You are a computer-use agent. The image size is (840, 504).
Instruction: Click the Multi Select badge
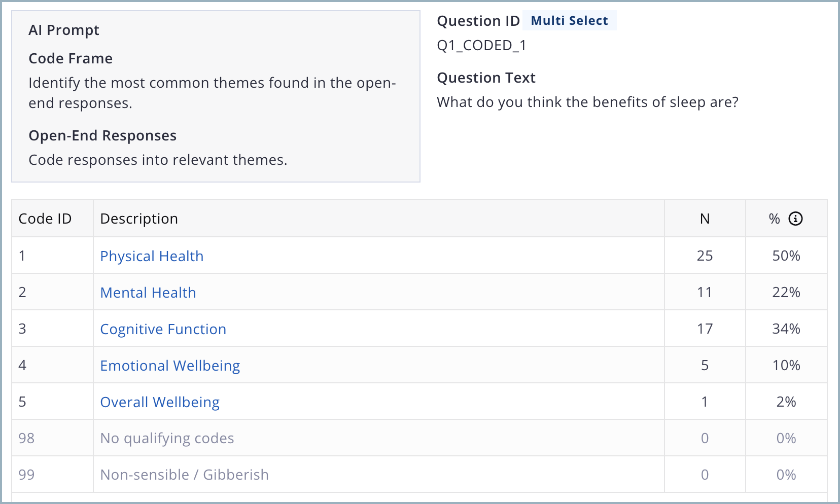(x=569, y=21)
